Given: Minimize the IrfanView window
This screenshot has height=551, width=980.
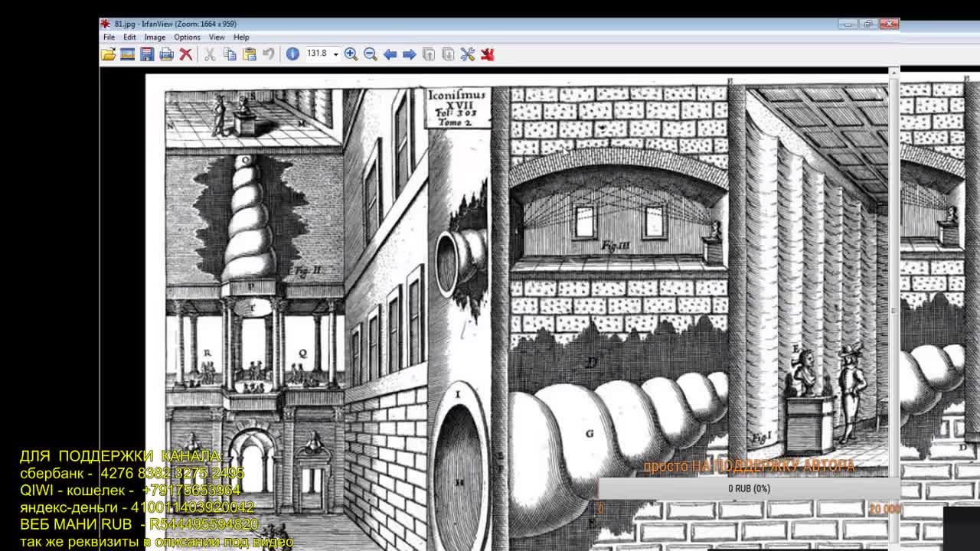Looking at the screenshot, I should pyautogui.click(x=848, y=24).
